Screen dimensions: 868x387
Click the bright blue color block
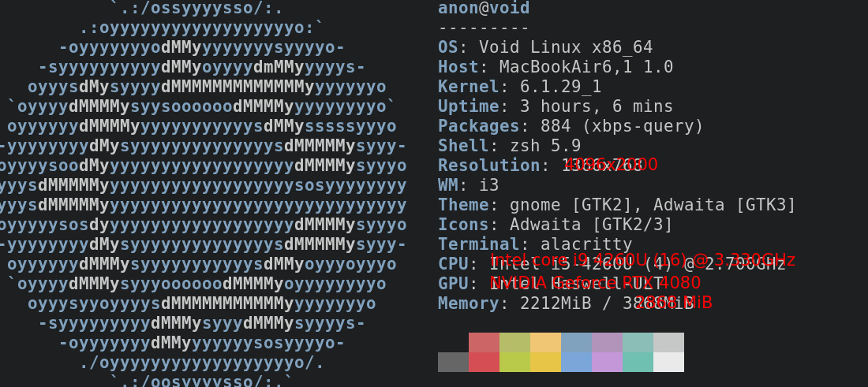point(576,362)
